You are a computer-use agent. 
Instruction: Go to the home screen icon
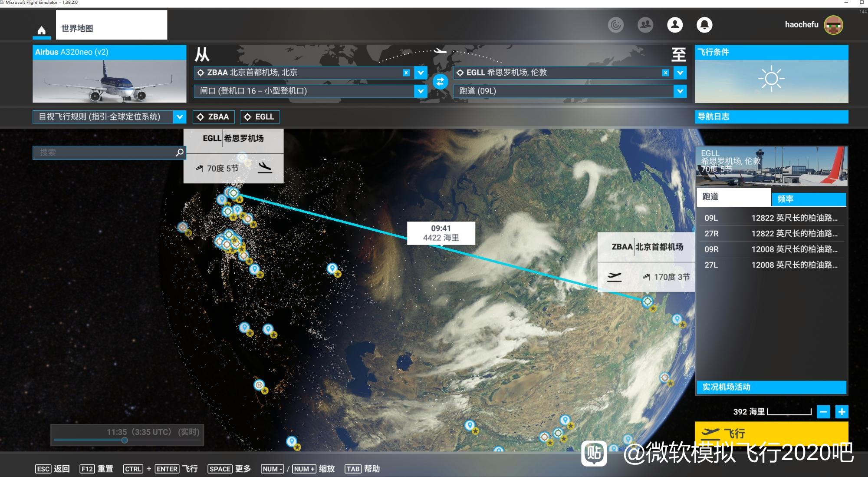pos(41,30)
